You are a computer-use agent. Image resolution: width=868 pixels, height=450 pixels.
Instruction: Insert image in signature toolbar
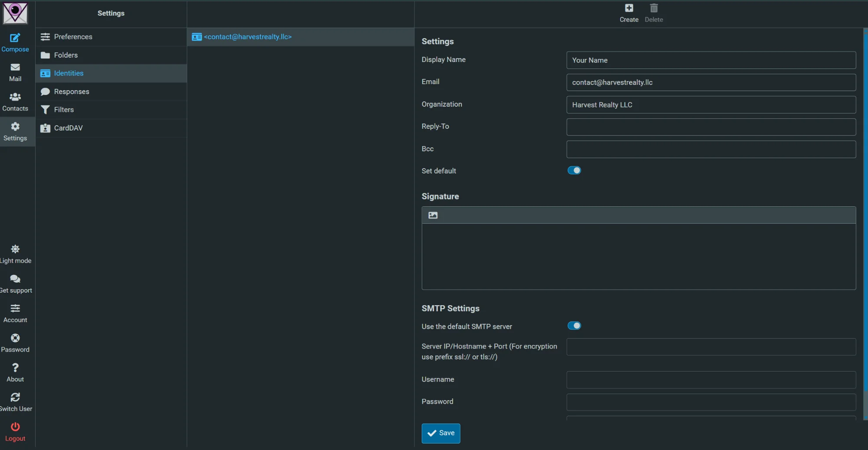tap(433, 215)
